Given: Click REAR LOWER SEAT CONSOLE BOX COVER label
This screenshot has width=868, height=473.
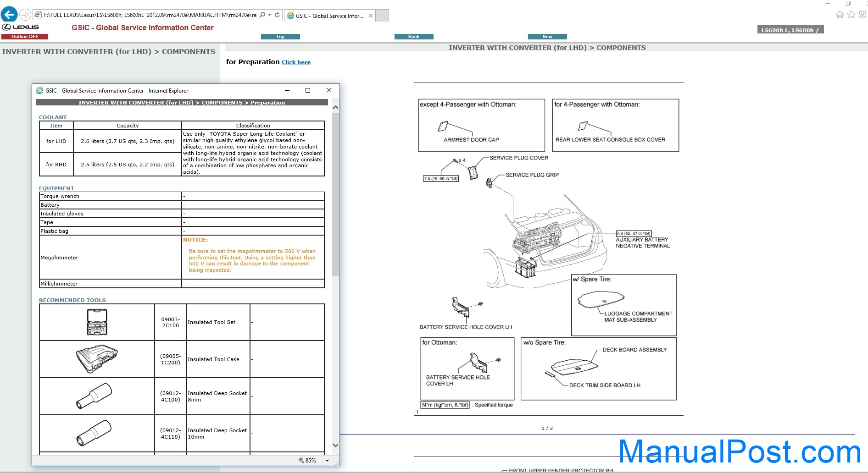Looking at the screenshot, I should coord(610,140).
